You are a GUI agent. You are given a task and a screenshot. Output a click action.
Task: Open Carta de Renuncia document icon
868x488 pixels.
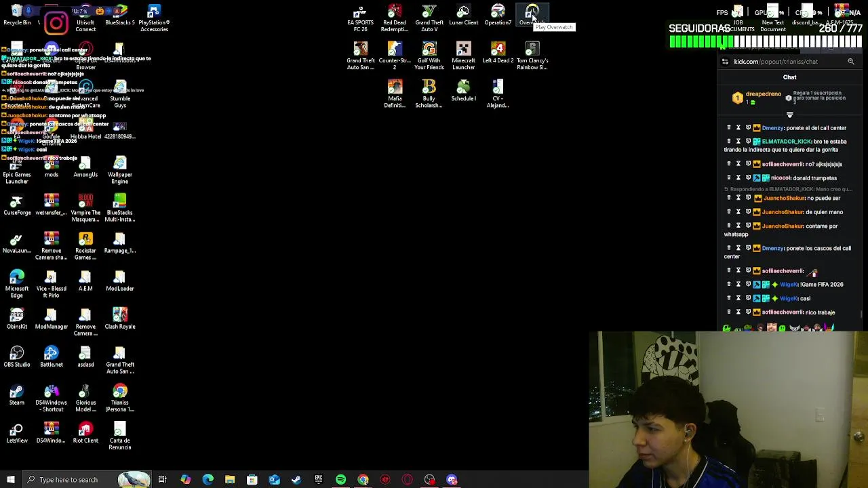pyautogui.click(x=120, y=435)
